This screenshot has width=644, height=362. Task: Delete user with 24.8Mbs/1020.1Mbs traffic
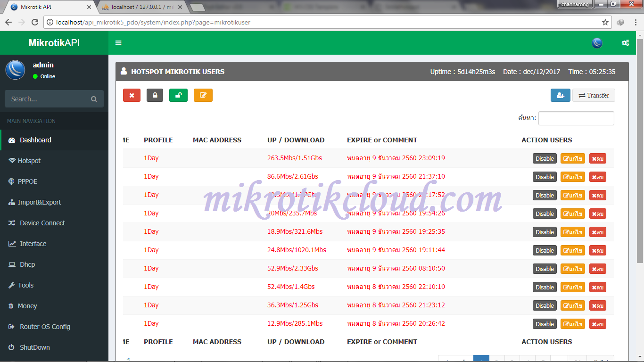(x=598, y=250)
